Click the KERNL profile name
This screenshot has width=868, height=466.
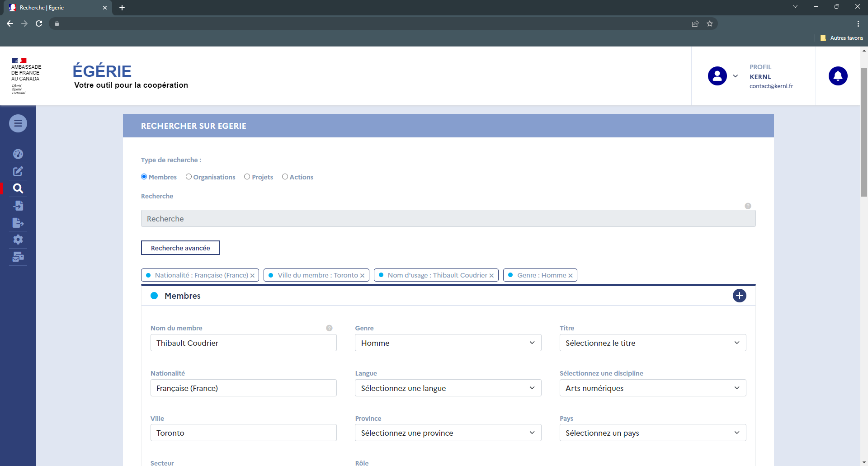tap(760, 77)
